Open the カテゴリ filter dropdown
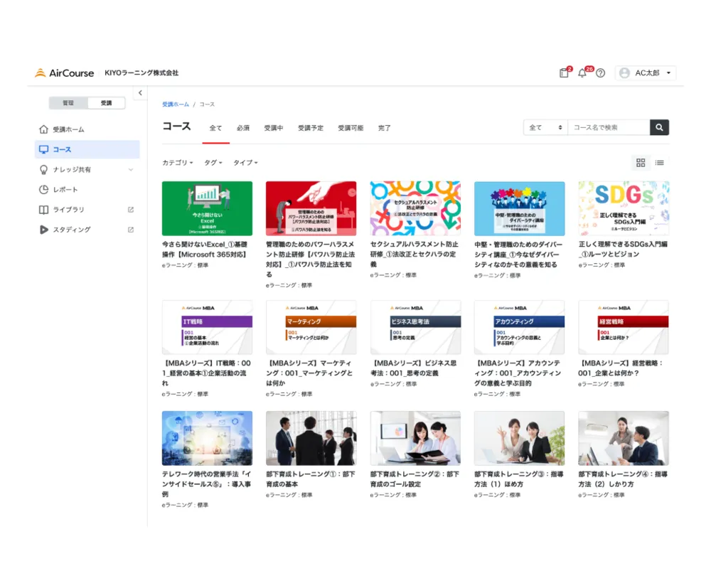The width and height of the screenshot is (711, 588). (x=177, y=163)
